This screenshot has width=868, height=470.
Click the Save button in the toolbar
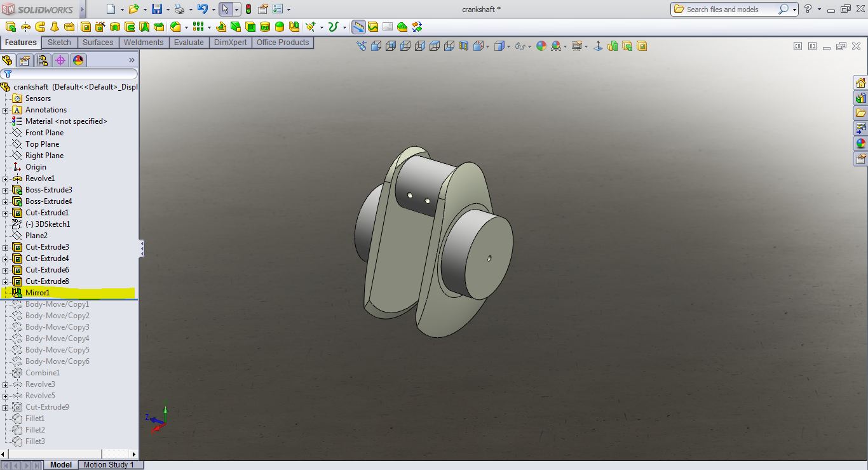click(157, 9)
